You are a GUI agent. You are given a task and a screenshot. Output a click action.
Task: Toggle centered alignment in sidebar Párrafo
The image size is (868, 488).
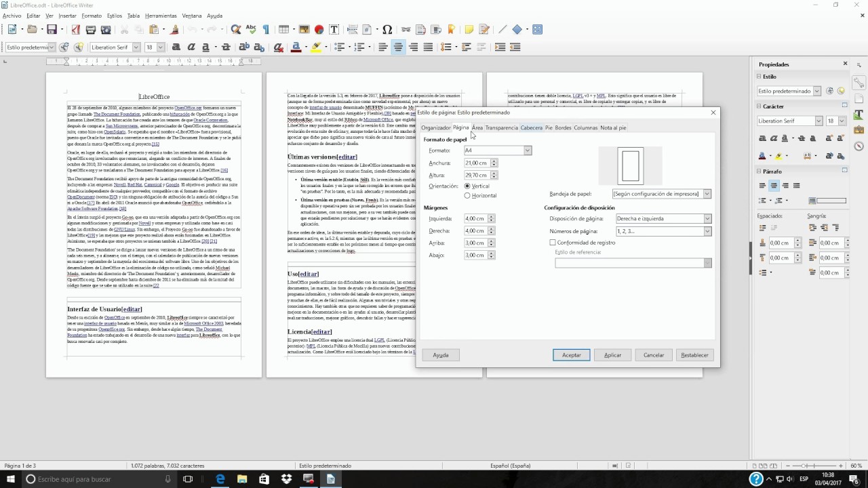774,186
